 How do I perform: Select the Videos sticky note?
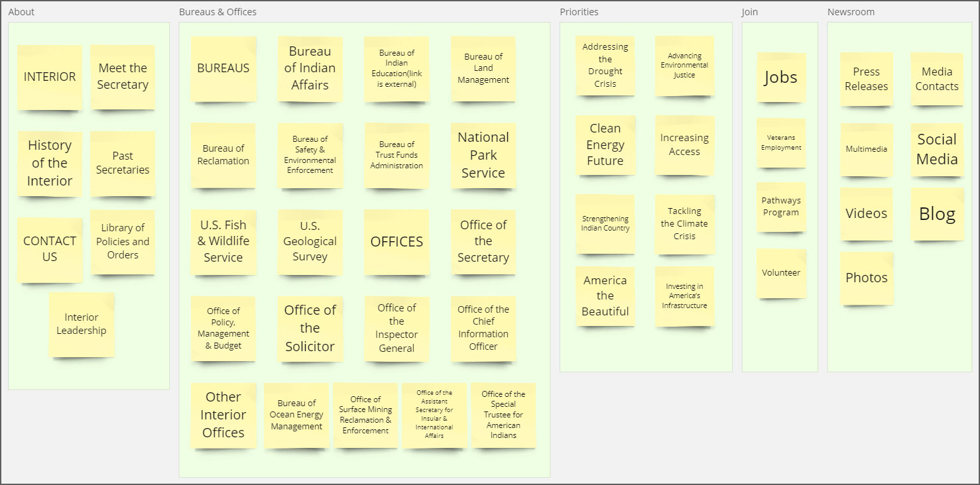pos(867,214)
